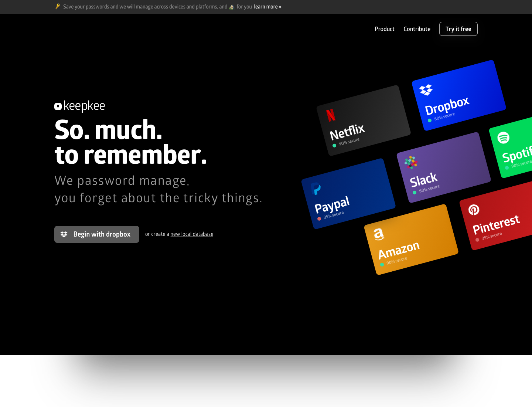Click the Netflix N logo icon
Viewport: 532px width, 407px height.
[x=331, y=115]
